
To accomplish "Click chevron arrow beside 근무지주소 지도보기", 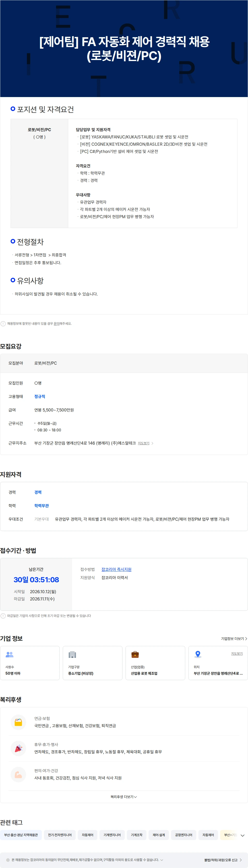I will 152,443.
